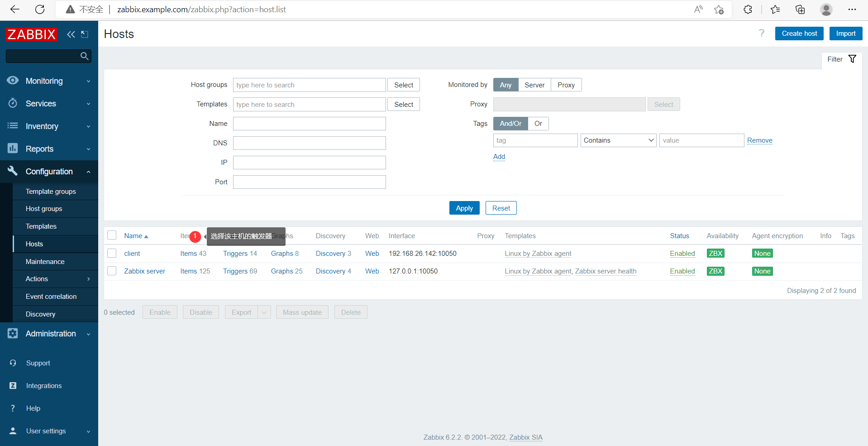Set Monitored by to Any
Screen dimensions: 868x446
(506, 85)
